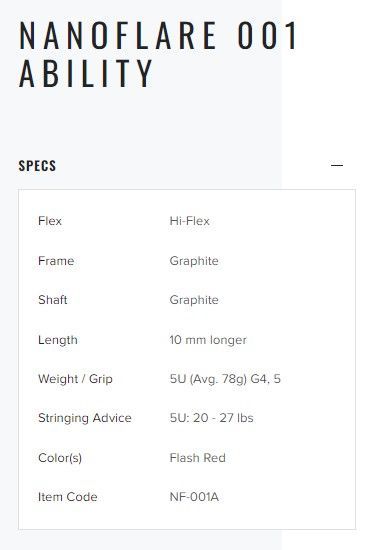Click the Stringing Advice label

(x=85, y=418)
